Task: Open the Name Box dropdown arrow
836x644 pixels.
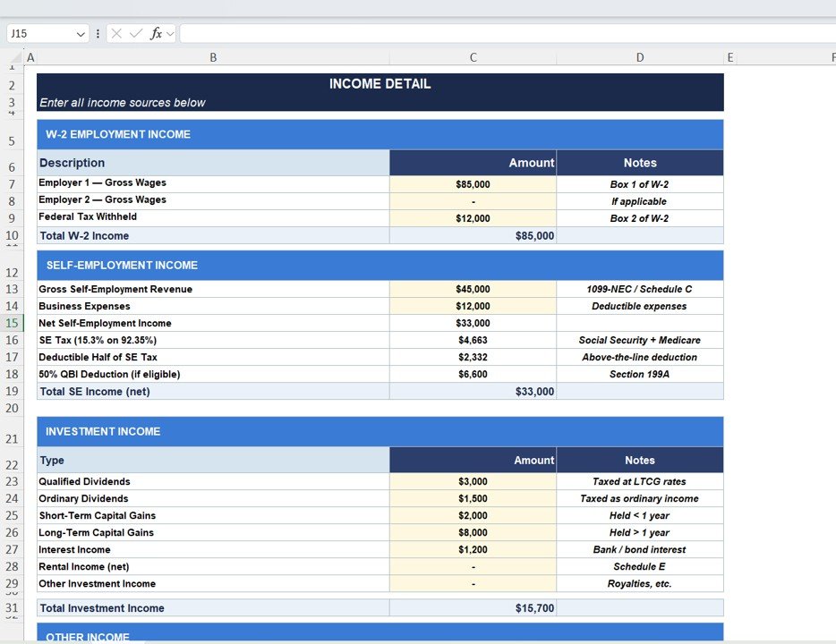Action: point(81,33)
